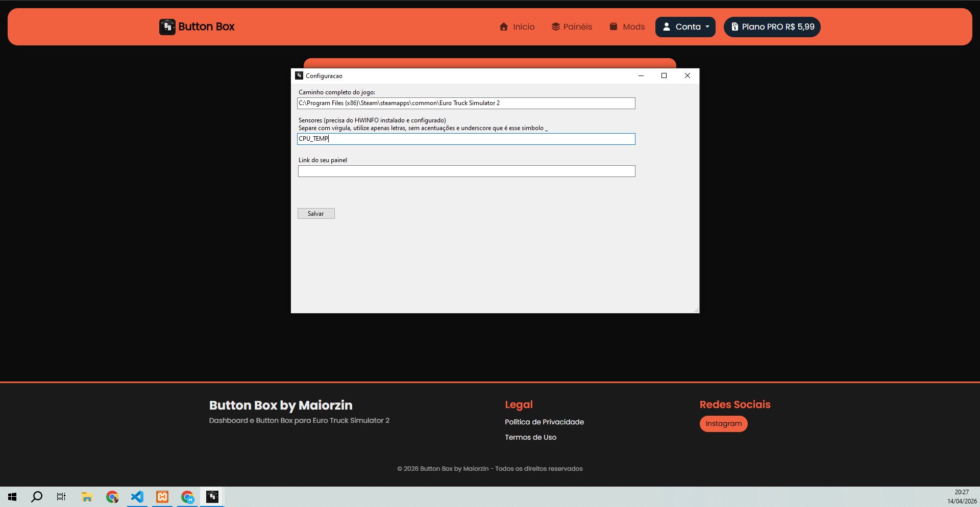Viewport: 980px width, 507px height.
Task: Click the Configuracao title bar app icon
Action: [299, 75]
